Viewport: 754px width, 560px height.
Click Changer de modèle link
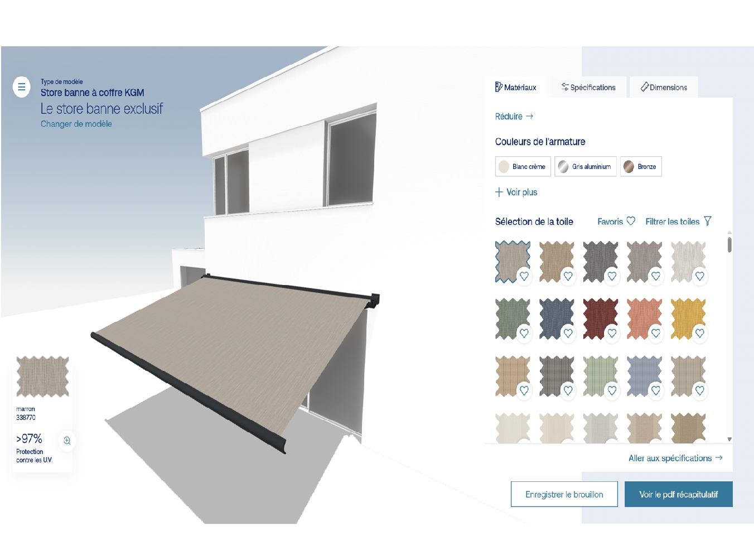[x=76, y=124]
